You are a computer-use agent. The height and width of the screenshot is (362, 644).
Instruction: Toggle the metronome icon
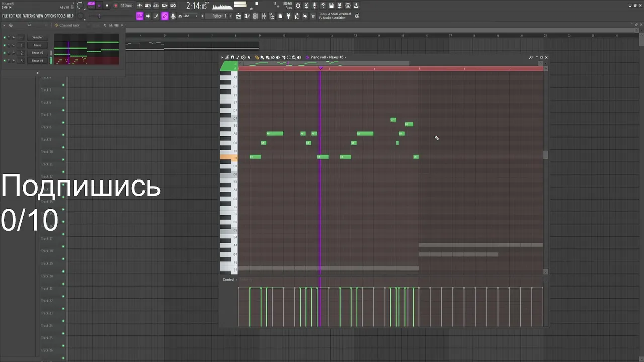point(140,6)
